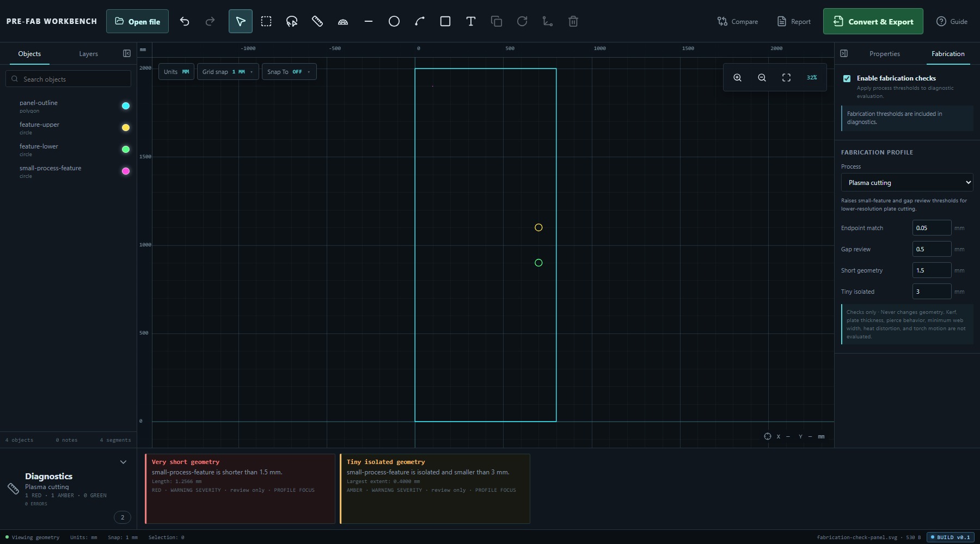Image resolution: width=980 pixels, height=544 pixels.
Task: Open the Compare view
Action: [737, 21]
